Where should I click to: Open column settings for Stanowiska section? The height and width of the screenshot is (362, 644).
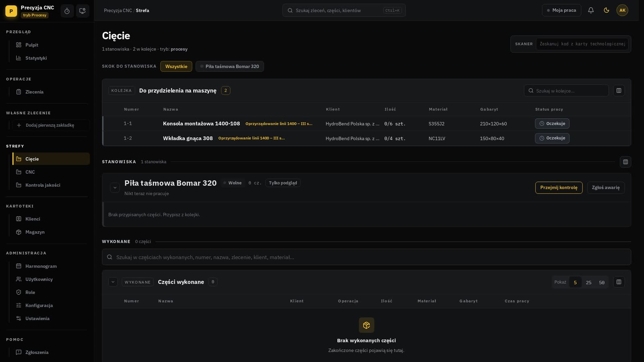click(625, 162)
